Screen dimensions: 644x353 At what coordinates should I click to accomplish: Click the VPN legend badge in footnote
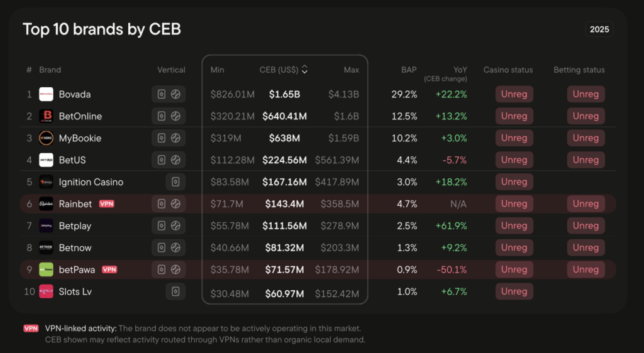pos(31,329)
